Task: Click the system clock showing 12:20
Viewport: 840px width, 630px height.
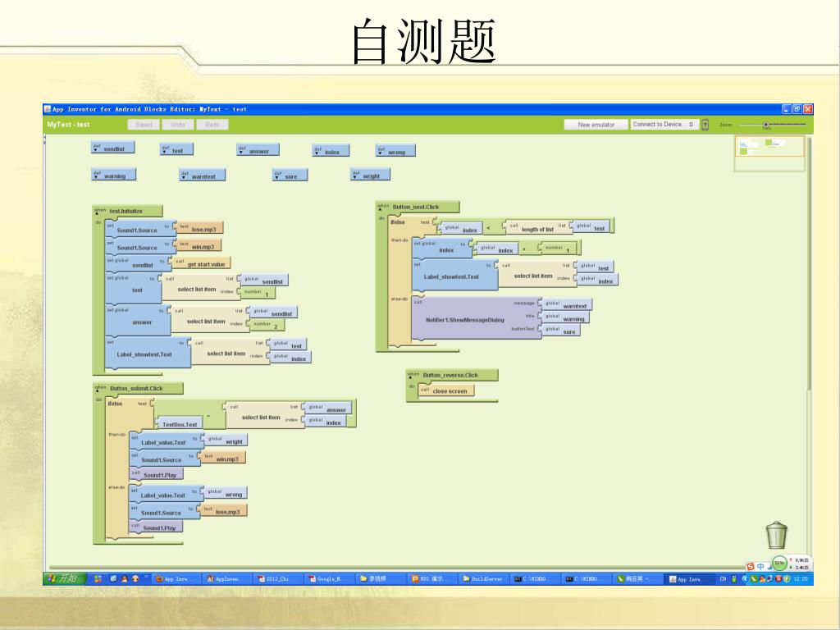Action: point(801,578)
